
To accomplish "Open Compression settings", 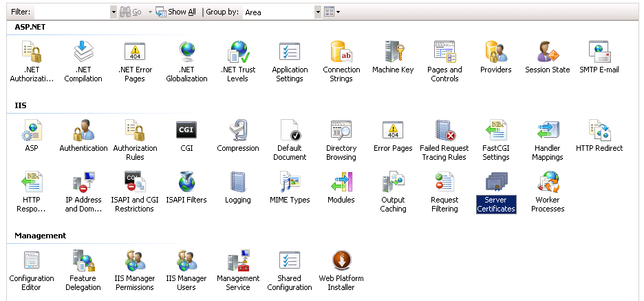I will click(x=238, y=136).
